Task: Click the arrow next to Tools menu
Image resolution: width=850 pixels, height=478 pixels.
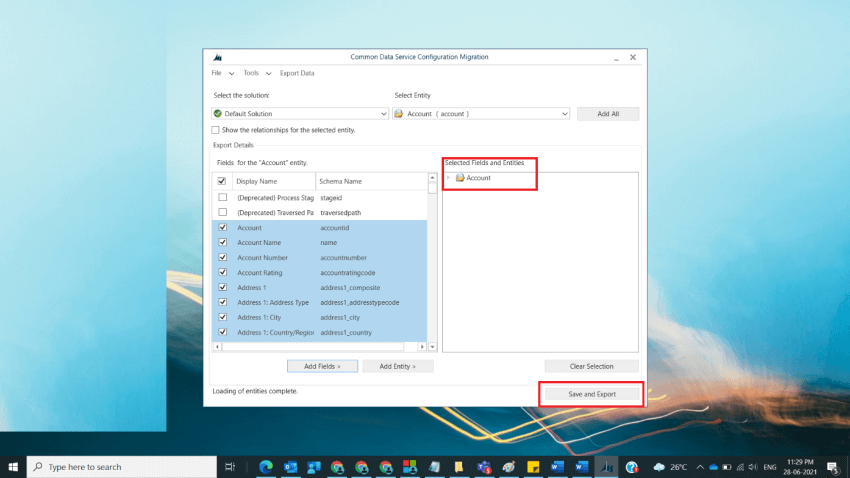Action: [268, 74]
